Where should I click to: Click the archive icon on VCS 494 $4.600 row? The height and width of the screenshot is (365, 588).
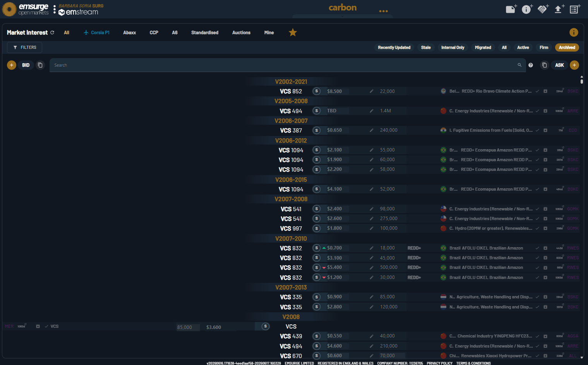[545, 346]
